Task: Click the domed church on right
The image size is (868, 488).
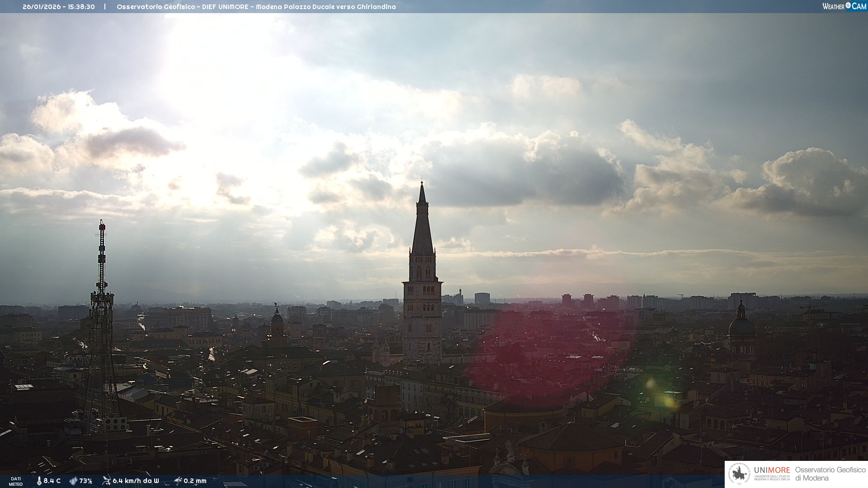Action: coord(741,326)
